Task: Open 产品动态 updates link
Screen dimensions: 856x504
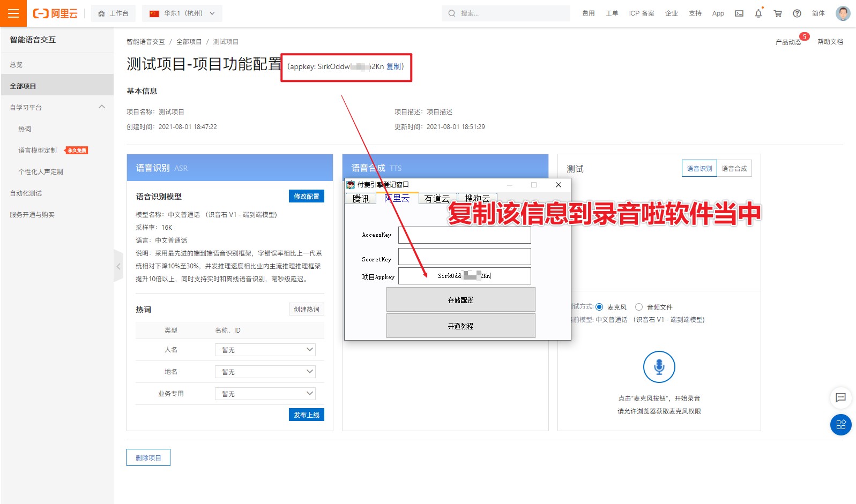Action: tap(788, 42)
